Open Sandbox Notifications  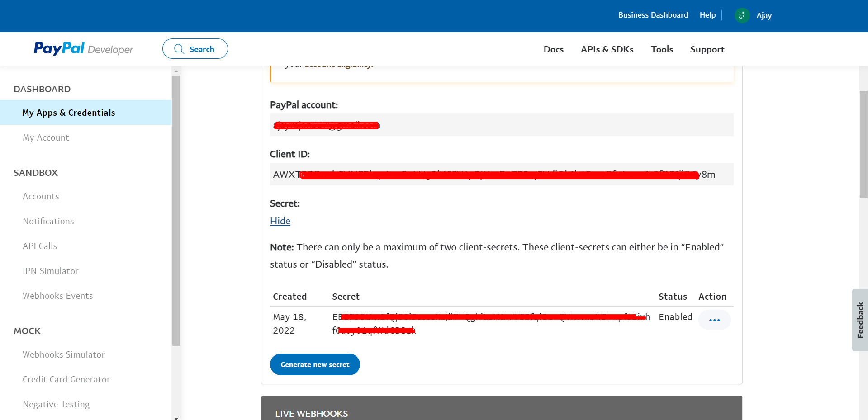click(48, 221)
